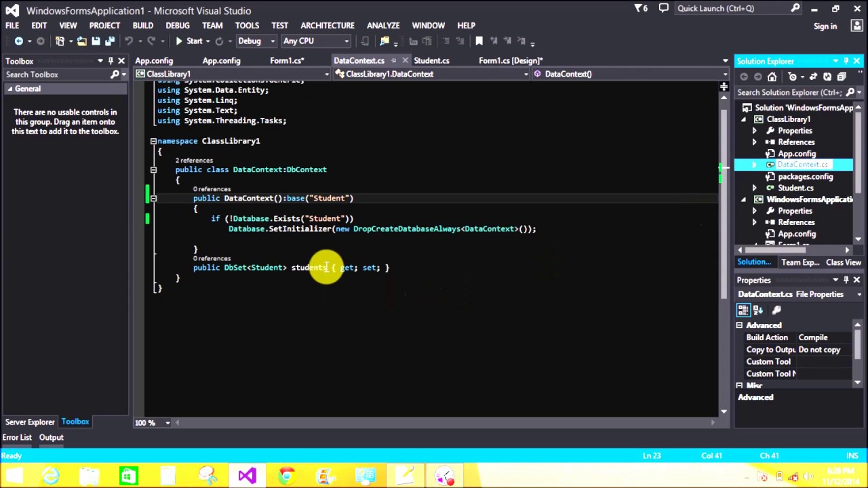Click the Toolbox search magnifier icon
This screenshot has width=868, height=488.
coord(115,75)
